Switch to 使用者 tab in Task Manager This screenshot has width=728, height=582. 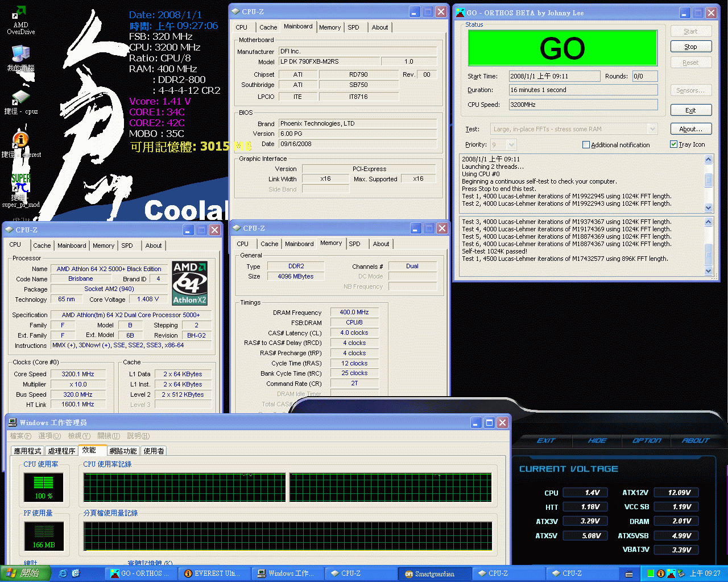click(x=154, y=451)
